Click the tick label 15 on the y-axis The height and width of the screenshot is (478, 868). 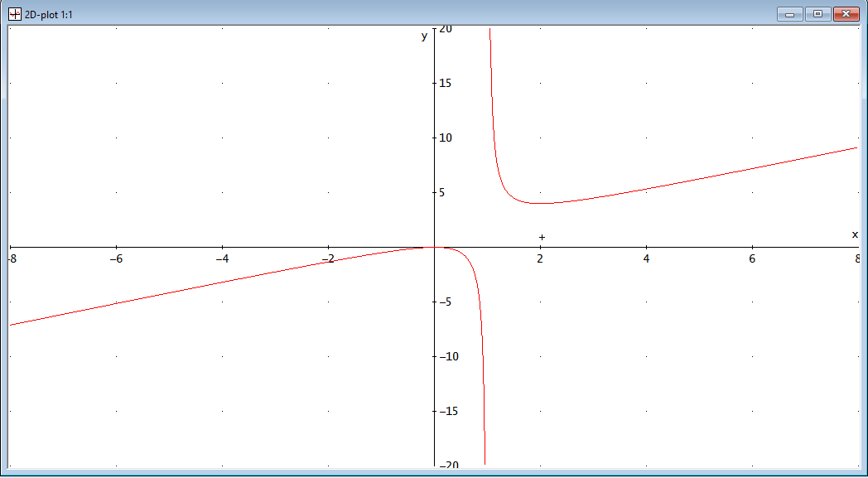pos(446,83)
